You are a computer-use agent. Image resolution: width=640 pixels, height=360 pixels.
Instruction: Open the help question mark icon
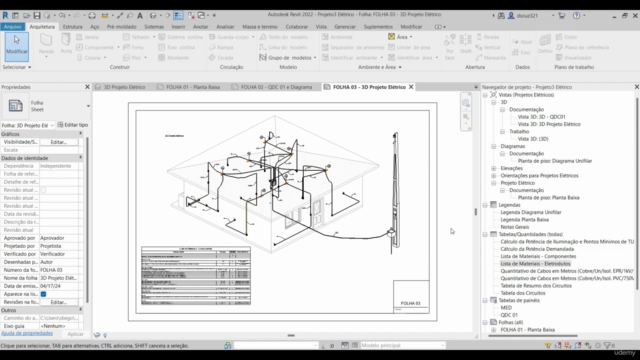pos(576,16)
